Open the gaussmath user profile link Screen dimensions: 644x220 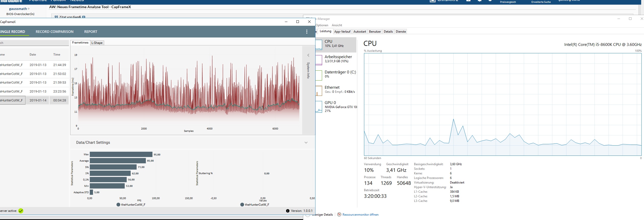click(x=18, y=9)
